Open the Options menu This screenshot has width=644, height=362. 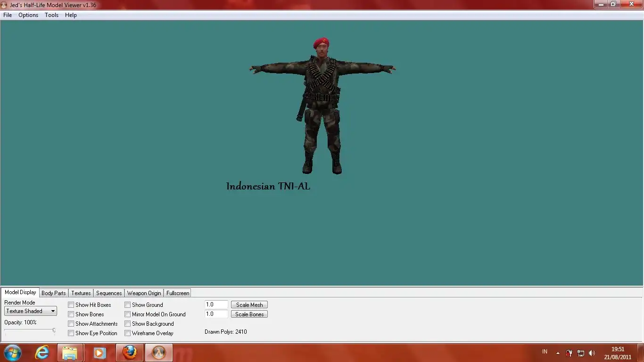pos(28,15)
